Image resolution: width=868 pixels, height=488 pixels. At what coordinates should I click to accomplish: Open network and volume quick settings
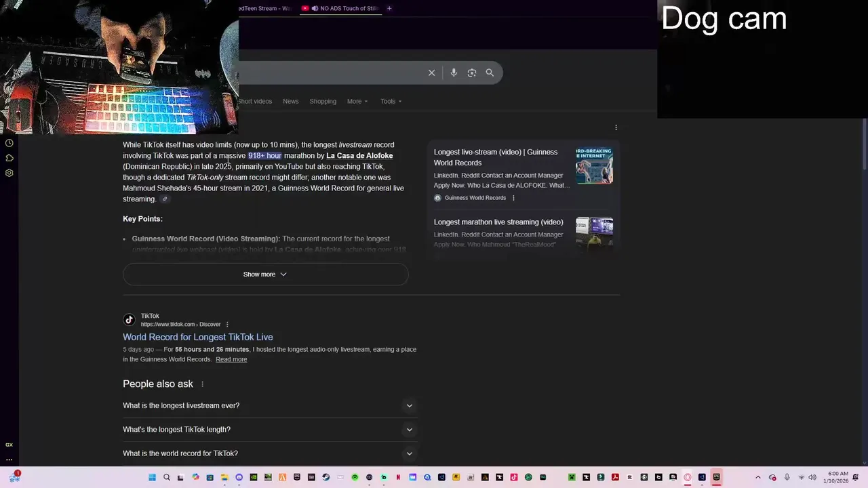tap(808, 477)
